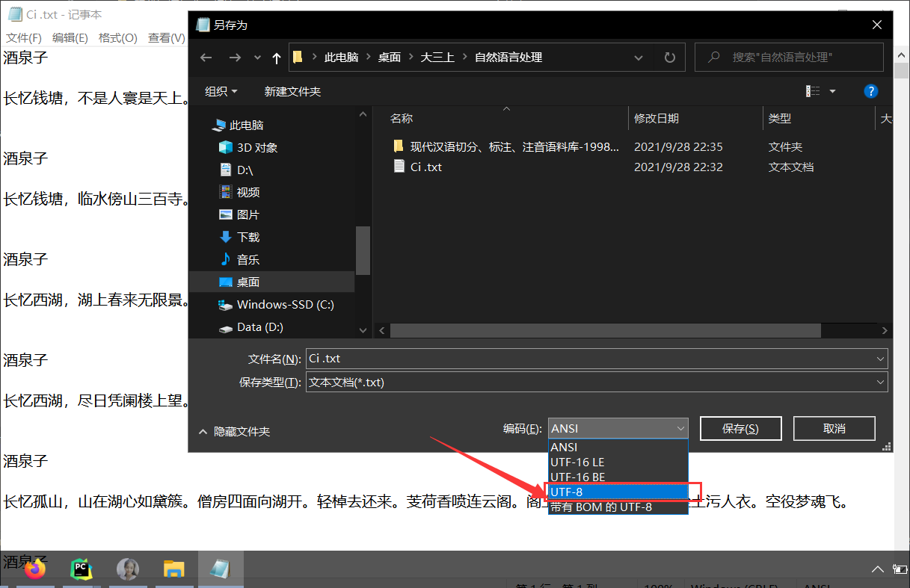This screenshot has height=588, width=910.
Task: Open the view options dropdown arrow
Action: pos(832,91)
